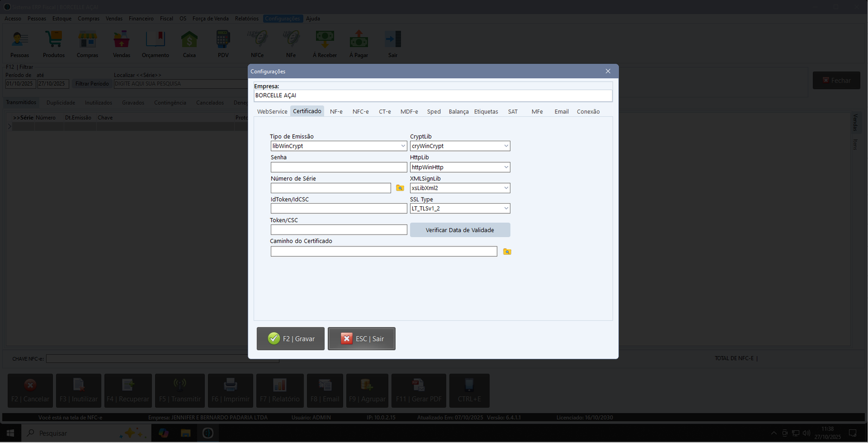Click the Senha input field
Image resolution: width=868 pixels, height=443 pixels.
click(339, 167)
